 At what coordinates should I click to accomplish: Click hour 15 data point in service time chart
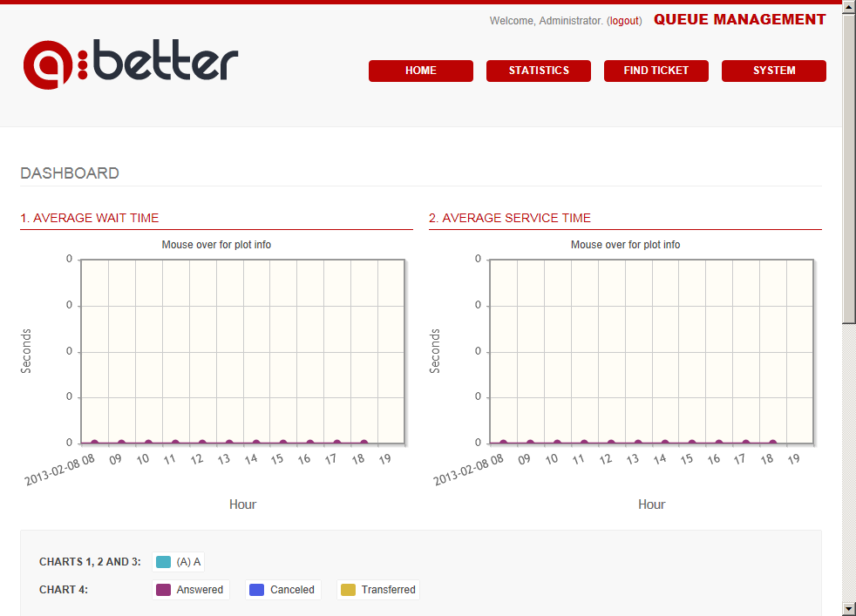(691, 443)
